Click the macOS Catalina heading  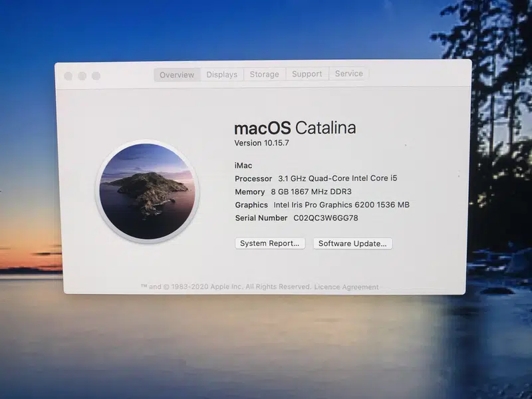[x=295, y=128]
